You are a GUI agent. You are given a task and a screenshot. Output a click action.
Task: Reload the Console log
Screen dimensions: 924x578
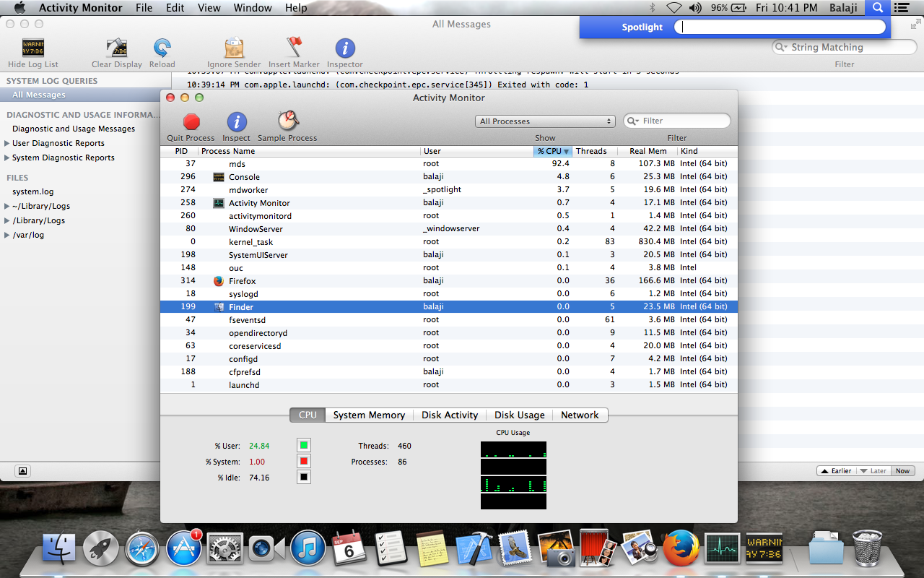coord(162,48)
